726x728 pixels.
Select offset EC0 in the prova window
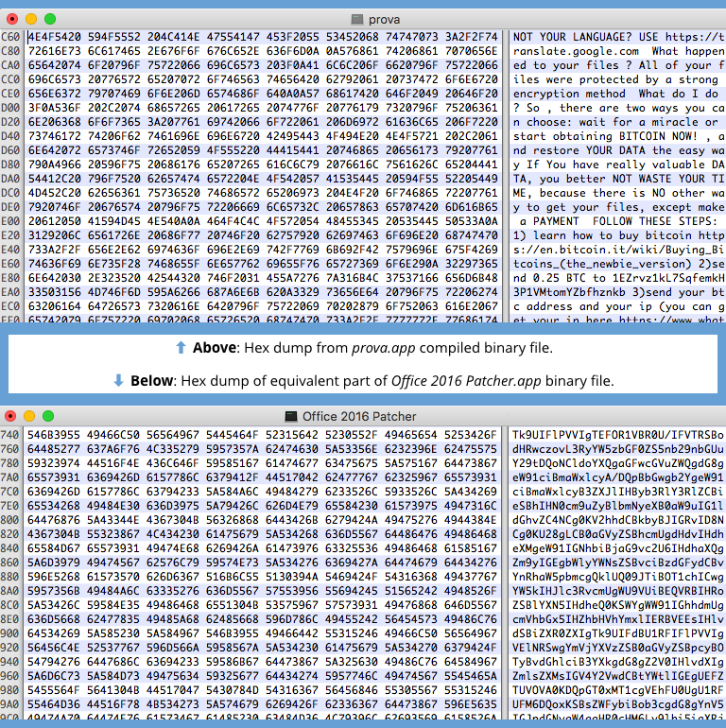(x=10, y=306)
